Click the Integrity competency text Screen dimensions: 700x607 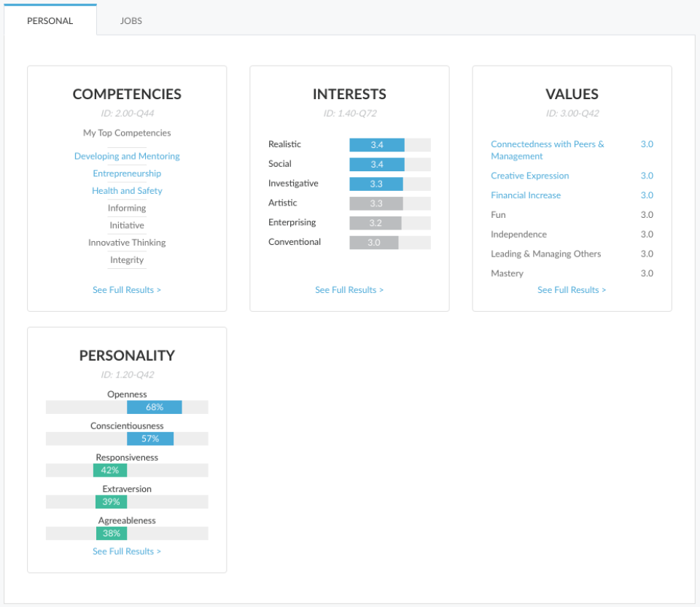click(x=127, y=260)
